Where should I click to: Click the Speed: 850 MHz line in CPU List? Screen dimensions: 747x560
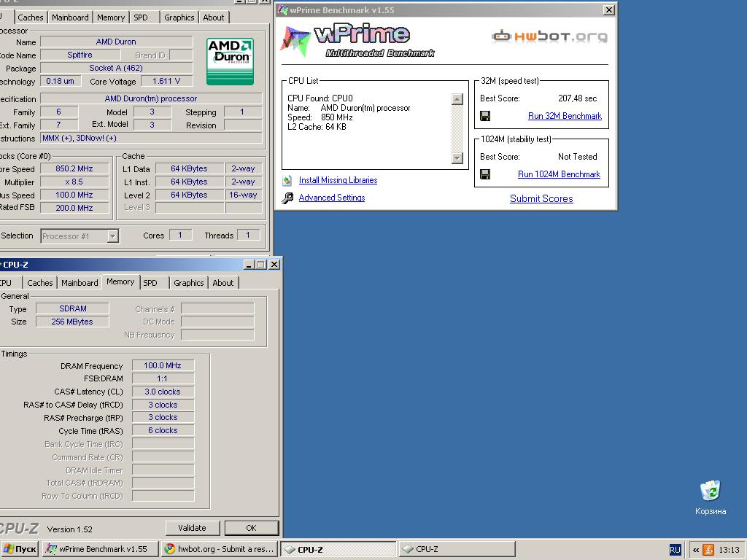point(320,117)
